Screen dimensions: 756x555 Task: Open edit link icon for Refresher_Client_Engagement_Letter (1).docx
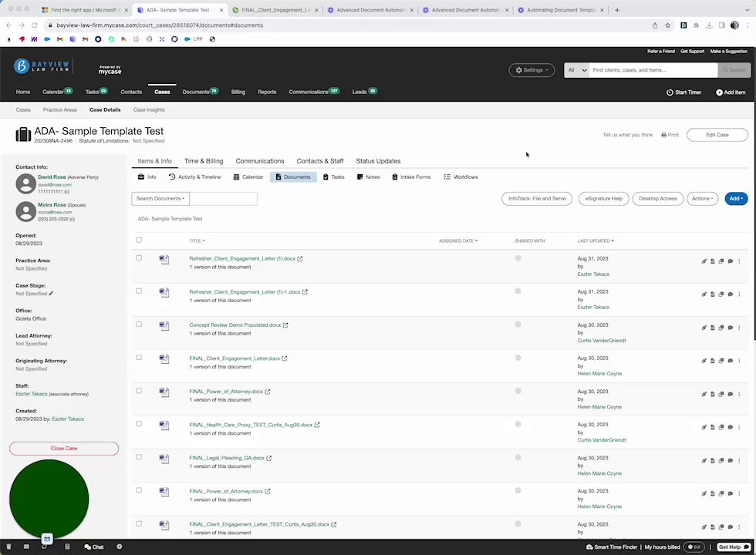[704, 261]
